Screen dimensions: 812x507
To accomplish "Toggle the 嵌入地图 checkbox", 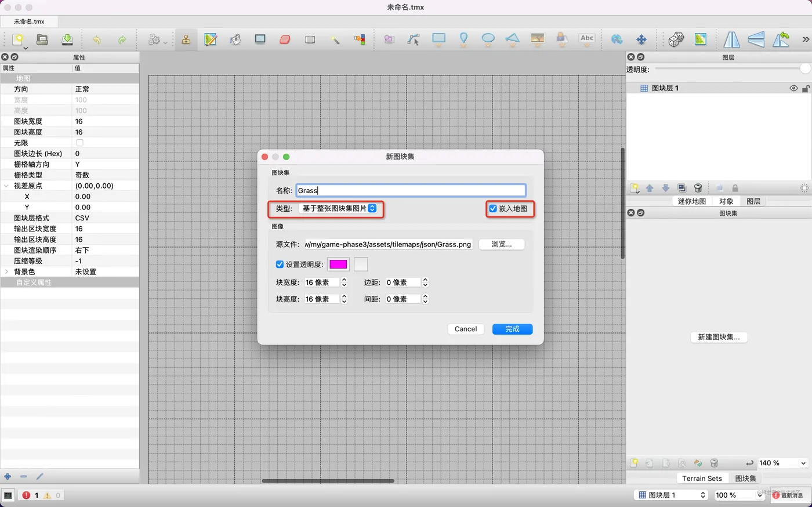I will pos(493,209).
